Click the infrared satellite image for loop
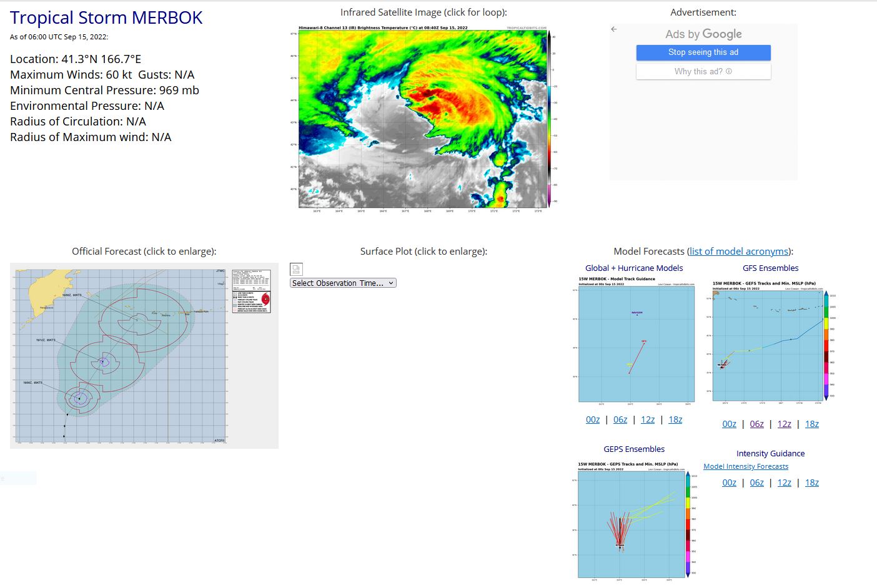Viewport: 877px width, 588px height. tap(424, 119)
